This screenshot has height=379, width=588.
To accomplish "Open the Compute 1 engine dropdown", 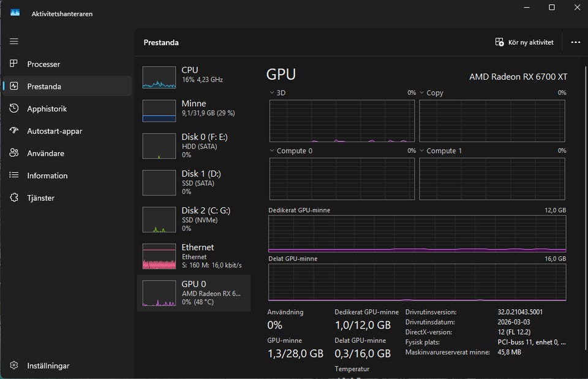I will point(421,151).
